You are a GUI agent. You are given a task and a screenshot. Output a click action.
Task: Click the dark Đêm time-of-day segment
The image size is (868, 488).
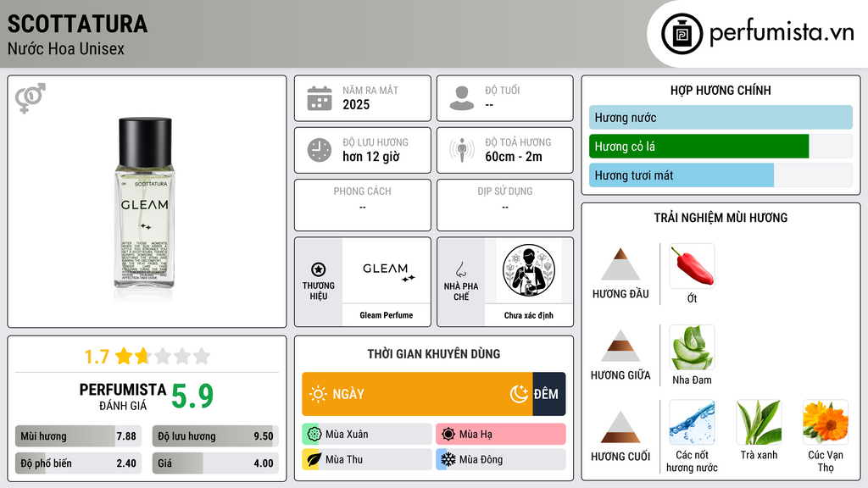[549, 394]
